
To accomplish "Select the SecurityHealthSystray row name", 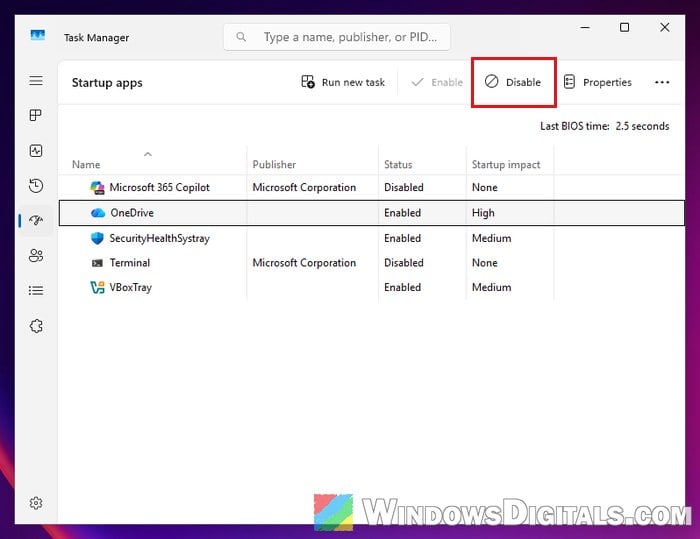I will [x=159, y=238].
